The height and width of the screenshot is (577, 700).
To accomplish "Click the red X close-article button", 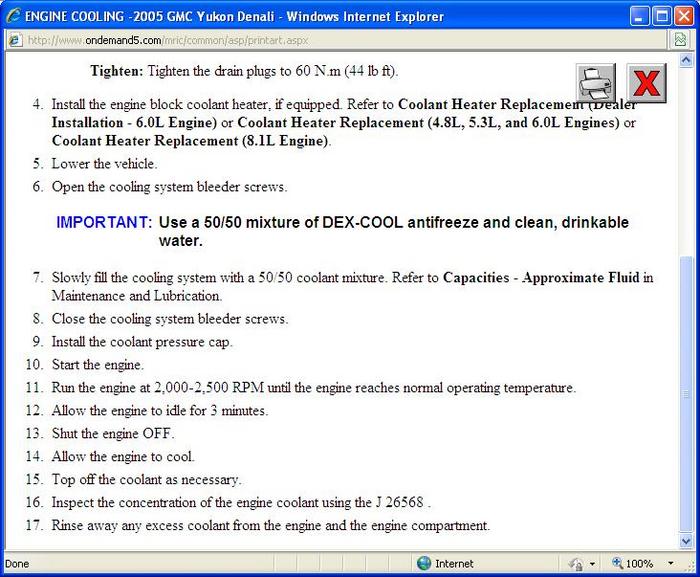I will coord(647,83).
